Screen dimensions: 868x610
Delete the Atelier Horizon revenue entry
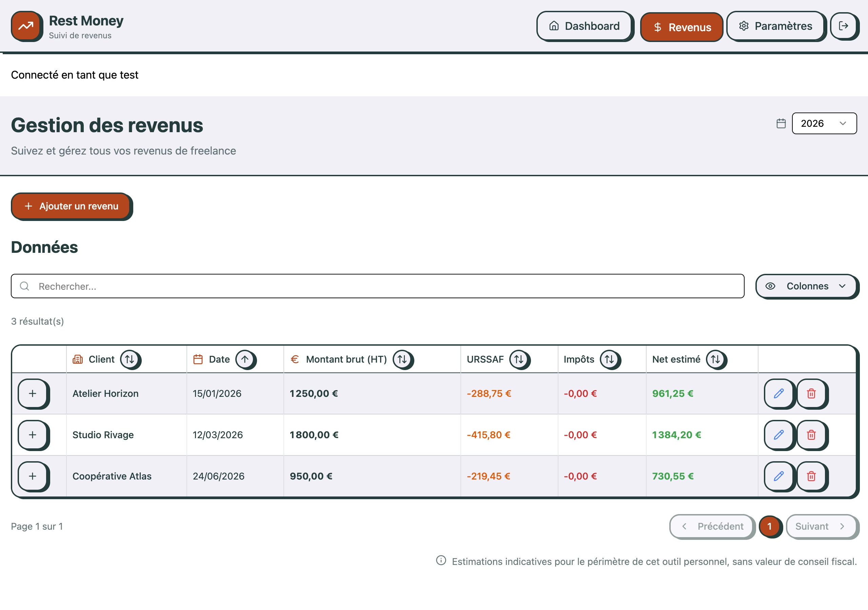pyautogui.click(x=811, y=393)
